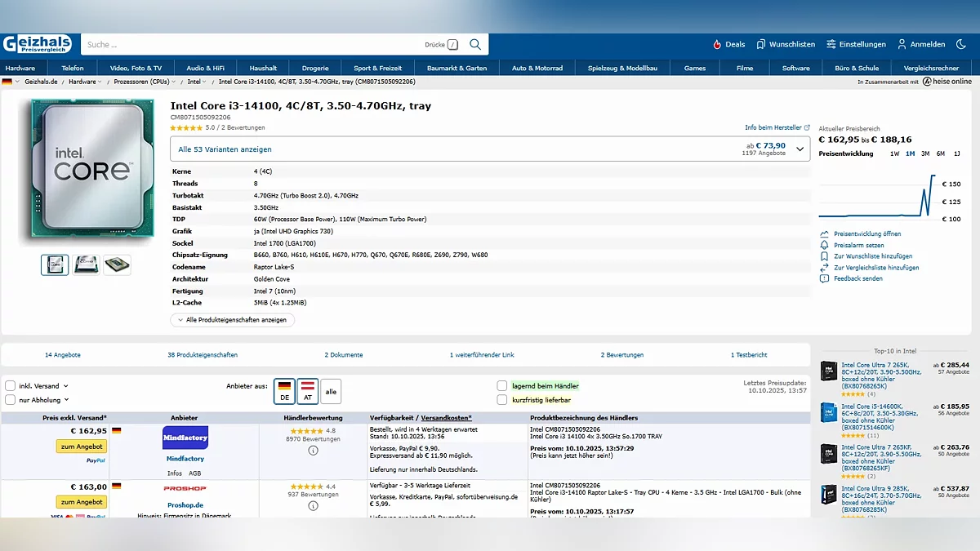Open Deals via the flame icon

(717, 44)
